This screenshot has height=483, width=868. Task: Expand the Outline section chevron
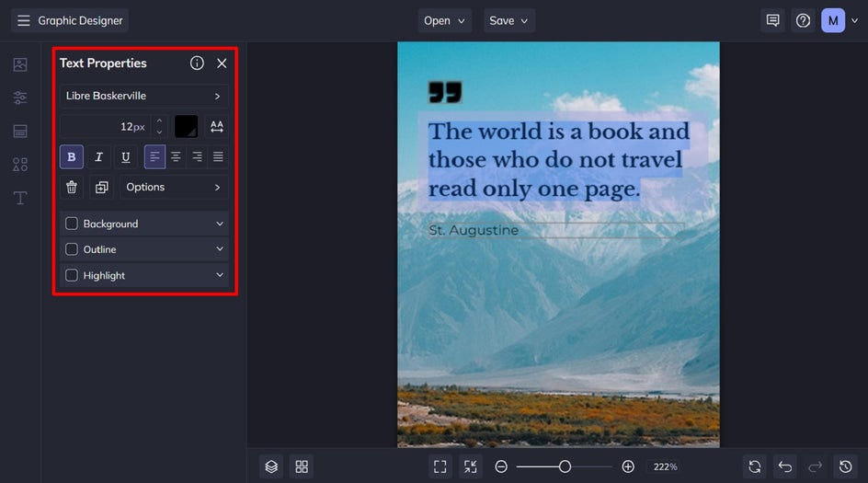pos(220,249)
